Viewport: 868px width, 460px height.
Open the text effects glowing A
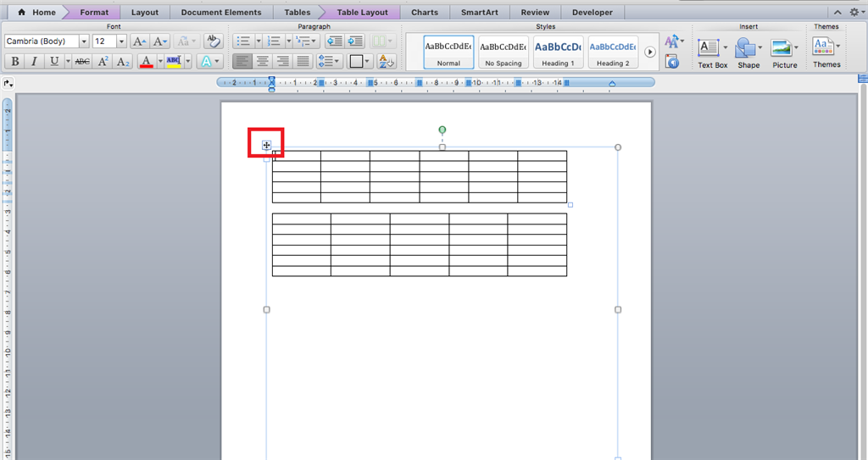click(206, 62)
